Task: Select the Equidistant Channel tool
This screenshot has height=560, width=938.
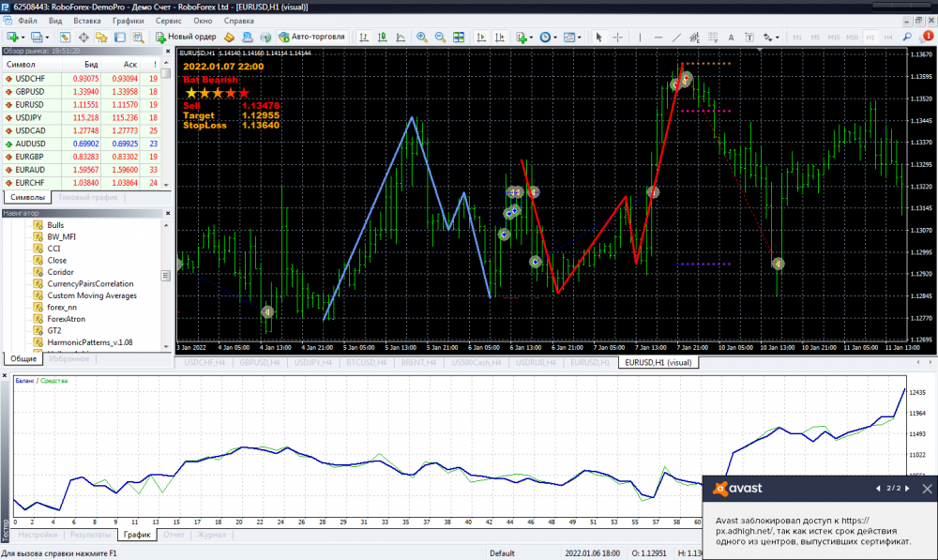Action: click(694, 38)
